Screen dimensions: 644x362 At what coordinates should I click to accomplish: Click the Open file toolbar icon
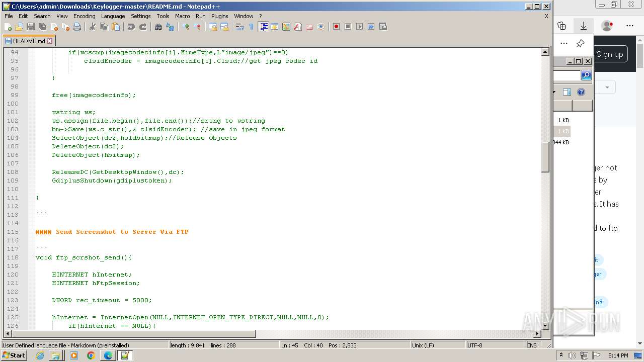point(19,27)
